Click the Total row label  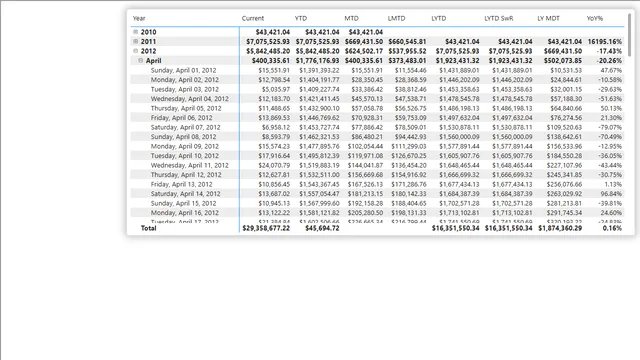point(149,228)
